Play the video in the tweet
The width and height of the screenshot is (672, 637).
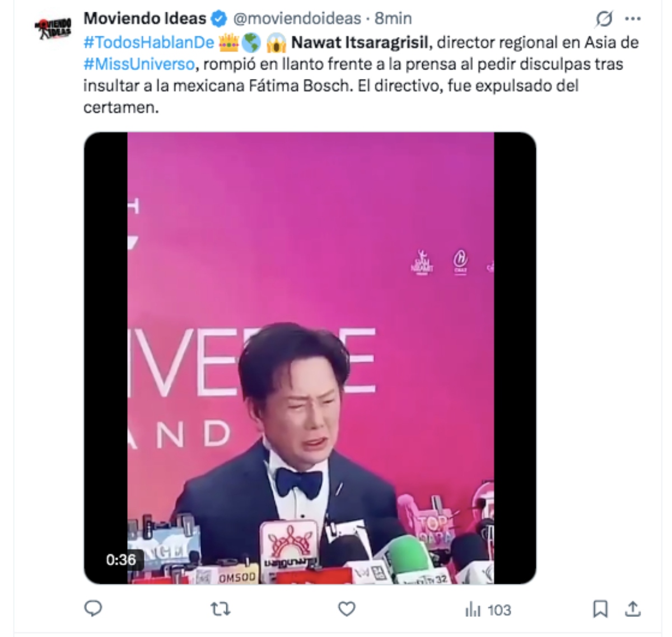(310, 358)
